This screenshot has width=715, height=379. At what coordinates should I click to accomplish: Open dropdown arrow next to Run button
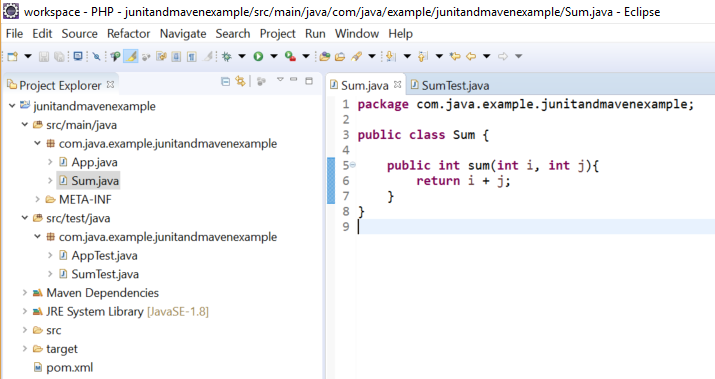point(274,57)
